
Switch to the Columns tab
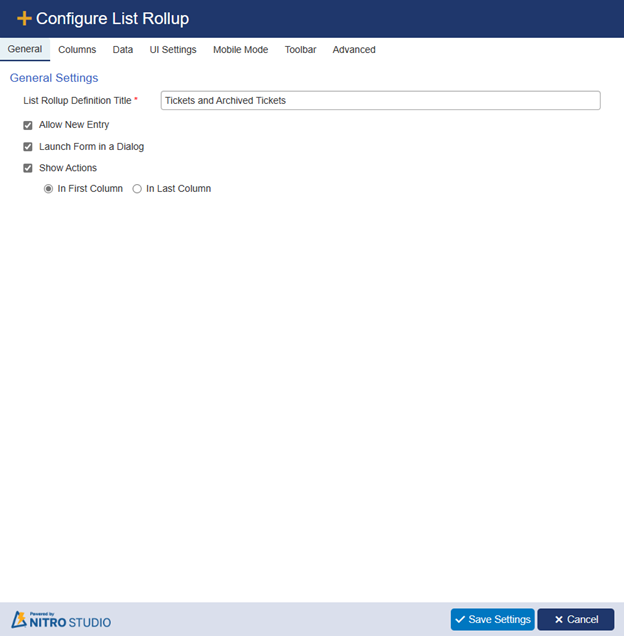77,49
